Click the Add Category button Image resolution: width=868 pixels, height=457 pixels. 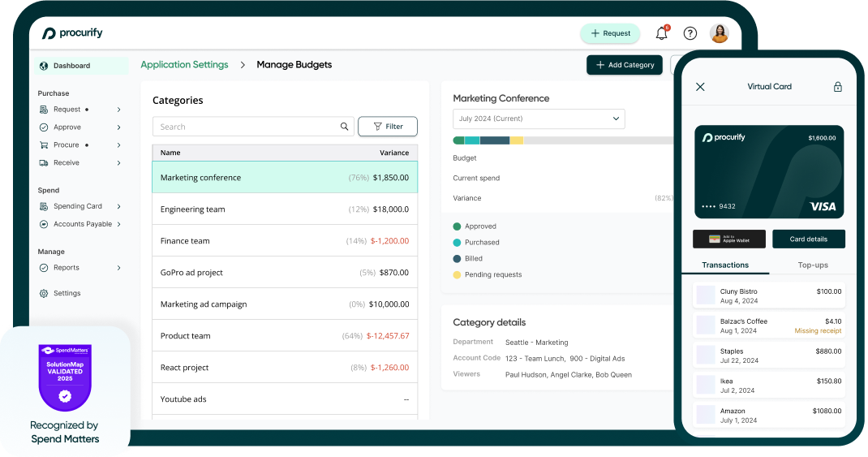pyautogui.click(x=625, y=65)
